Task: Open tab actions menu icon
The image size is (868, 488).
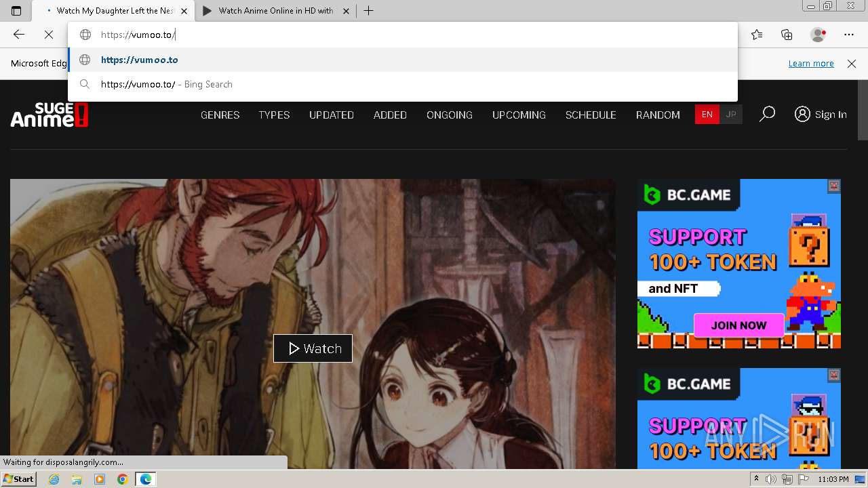Action: click(16, 11)
